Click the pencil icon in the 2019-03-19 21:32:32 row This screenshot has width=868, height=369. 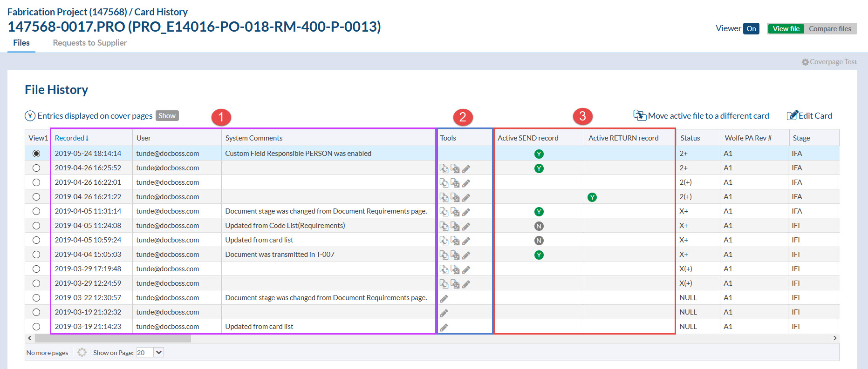(x=444, y=313)
